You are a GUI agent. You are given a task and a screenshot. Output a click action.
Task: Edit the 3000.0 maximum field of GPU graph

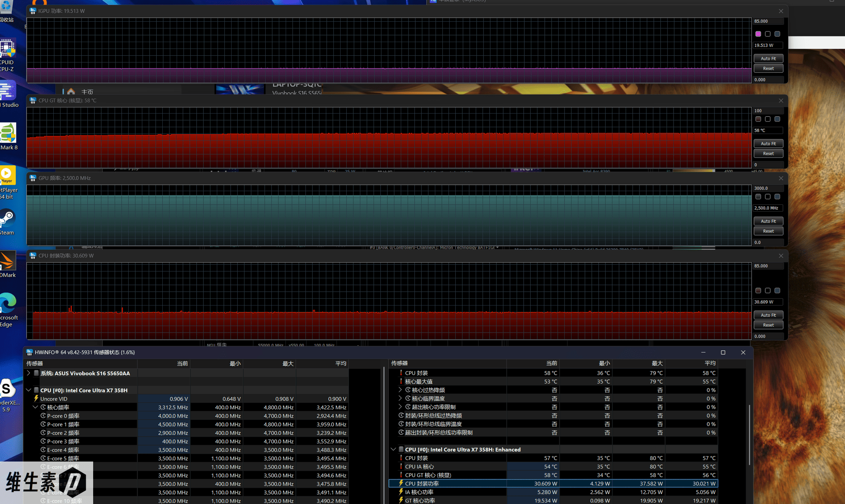tap(768, 188)
